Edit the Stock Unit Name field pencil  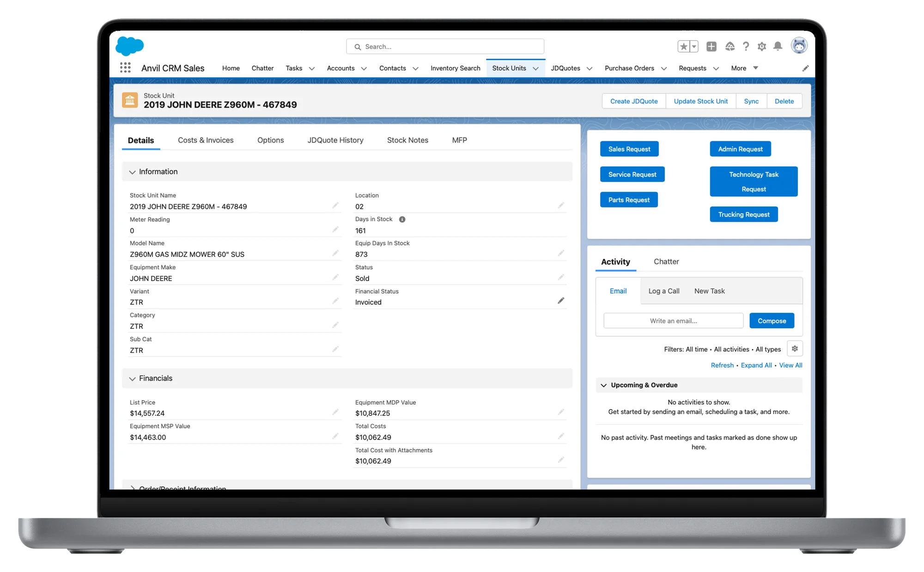(x=335, y=205)
